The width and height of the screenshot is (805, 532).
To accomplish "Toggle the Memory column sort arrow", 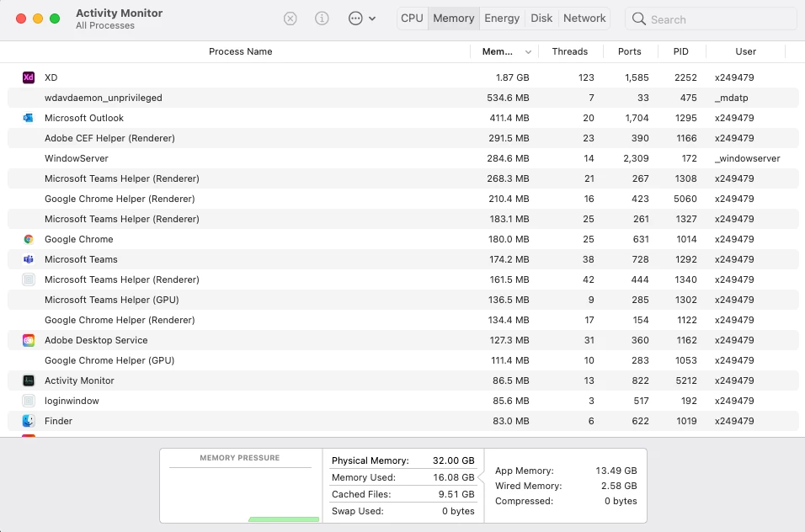I will (x=528, y=52).
